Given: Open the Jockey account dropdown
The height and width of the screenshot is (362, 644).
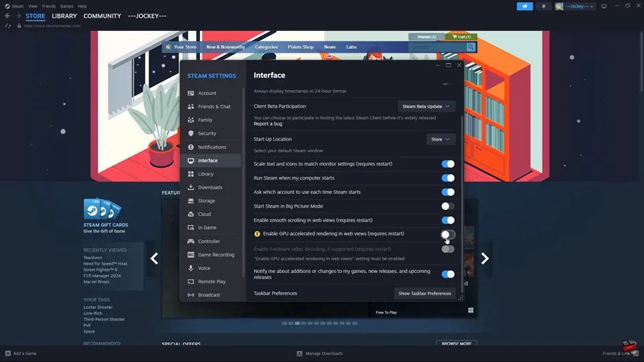Looking at the screenshot, I should (575, 6).
